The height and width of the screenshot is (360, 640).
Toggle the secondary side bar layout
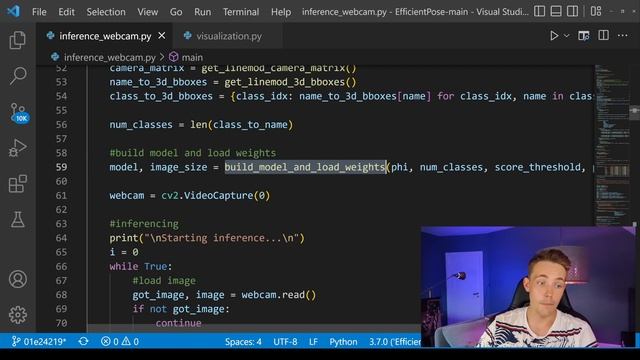[572, 11]
